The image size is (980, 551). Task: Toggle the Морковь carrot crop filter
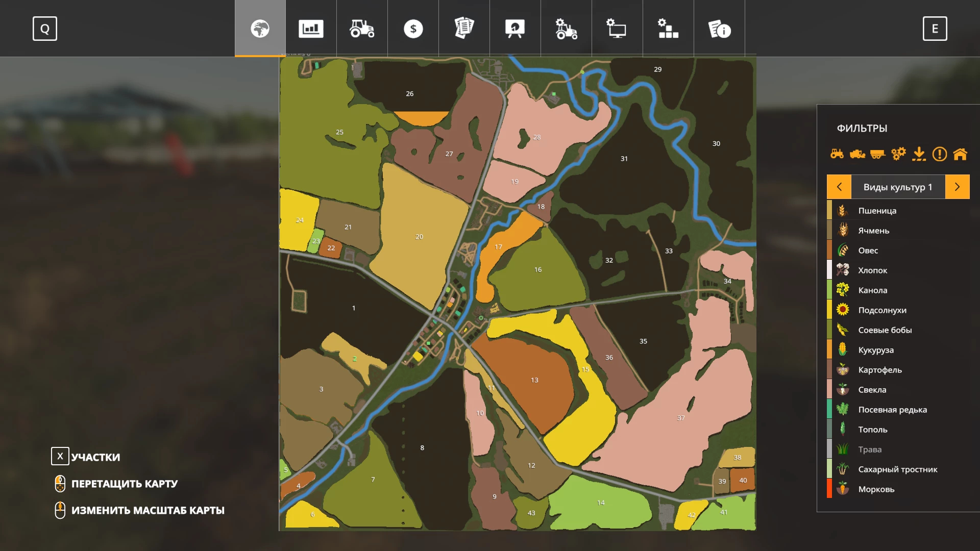tap(876, 489)
